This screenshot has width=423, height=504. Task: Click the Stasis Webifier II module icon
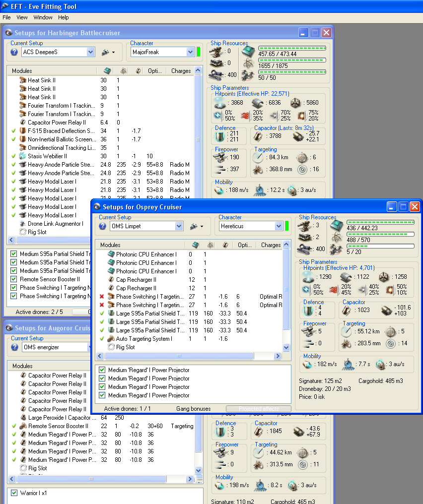click(23, 156)
